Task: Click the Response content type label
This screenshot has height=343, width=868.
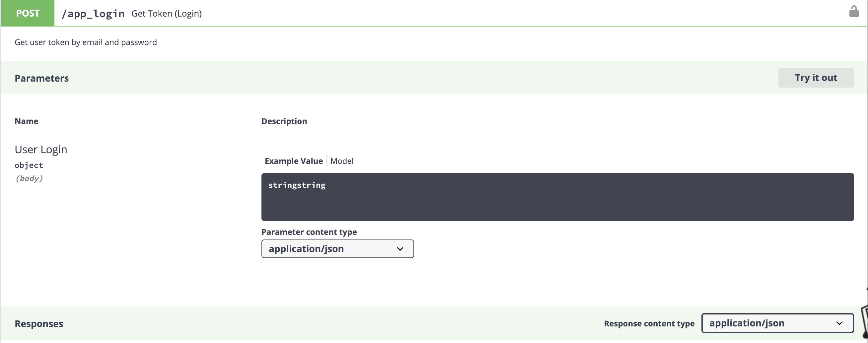Action: tap(649, 323)
